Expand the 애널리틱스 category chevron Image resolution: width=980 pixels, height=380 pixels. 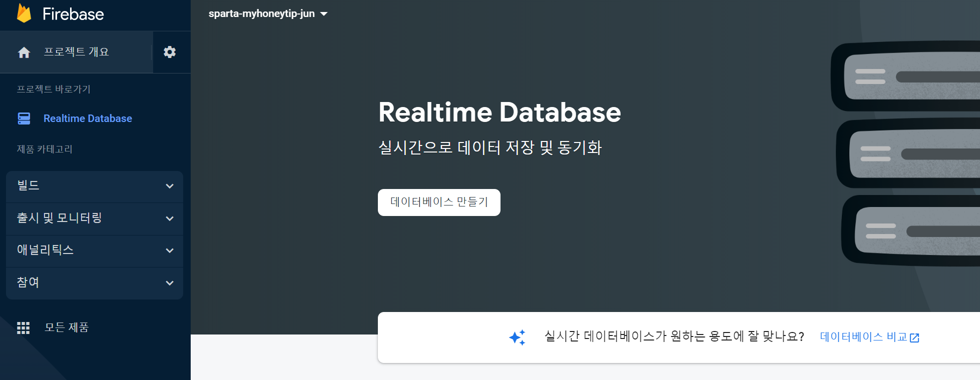point(170,250)
